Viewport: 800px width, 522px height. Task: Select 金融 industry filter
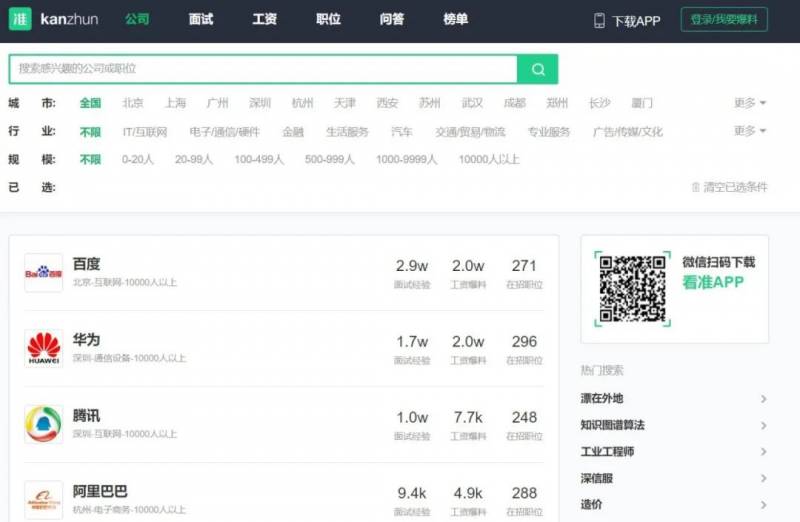point(293,132)
